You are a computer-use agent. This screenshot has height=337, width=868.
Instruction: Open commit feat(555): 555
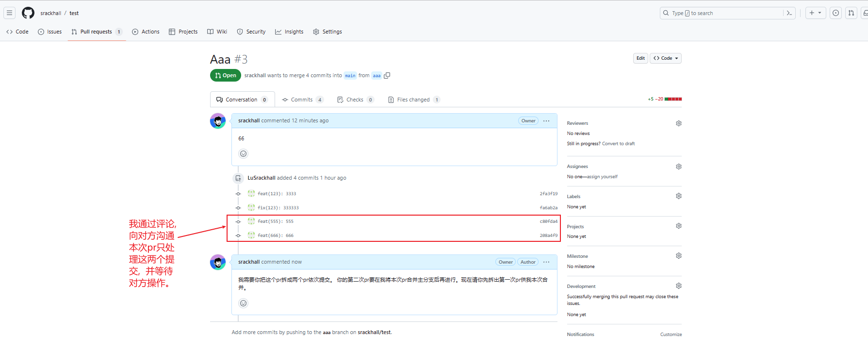[275, 221]
